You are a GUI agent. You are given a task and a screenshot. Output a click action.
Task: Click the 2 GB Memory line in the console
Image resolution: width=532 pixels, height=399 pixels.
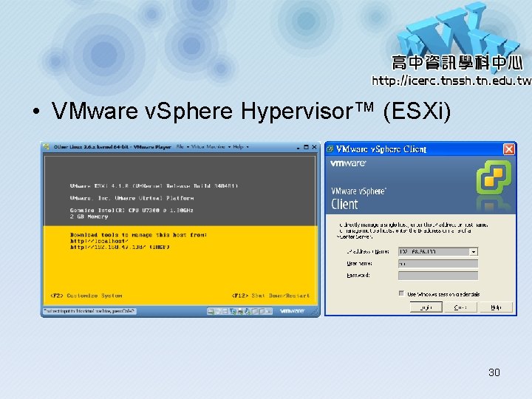click(x=89, y=216)
